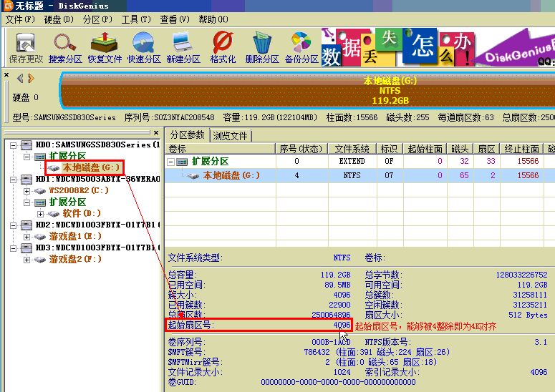Click the 删除分区 delete partition icon
Screen dimensions: 555x392
point(262,47)
